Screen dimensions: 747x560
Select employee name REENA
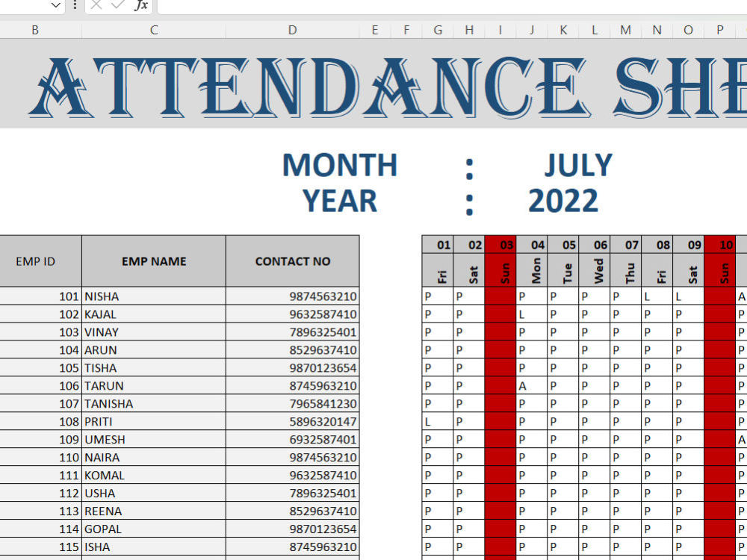[154, 511]
